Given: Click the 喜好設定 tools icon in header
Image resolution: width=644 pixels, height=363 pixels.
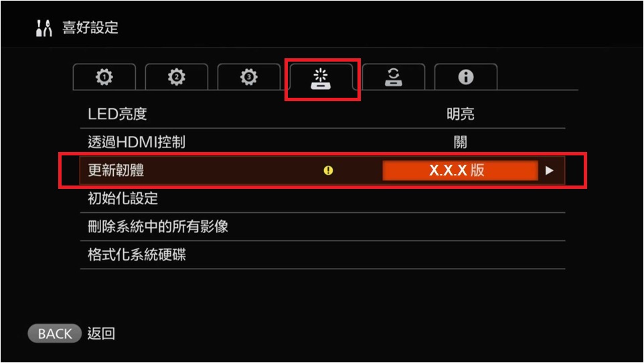Looking at the screenshot, I should 44,28.
